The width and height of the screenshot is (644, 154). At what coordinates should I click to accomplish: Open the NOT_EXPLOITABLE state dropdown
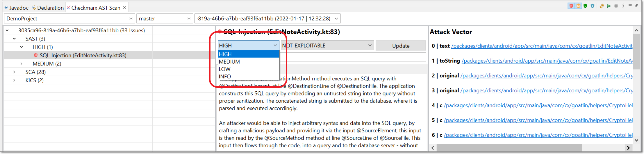coord(327,46)
